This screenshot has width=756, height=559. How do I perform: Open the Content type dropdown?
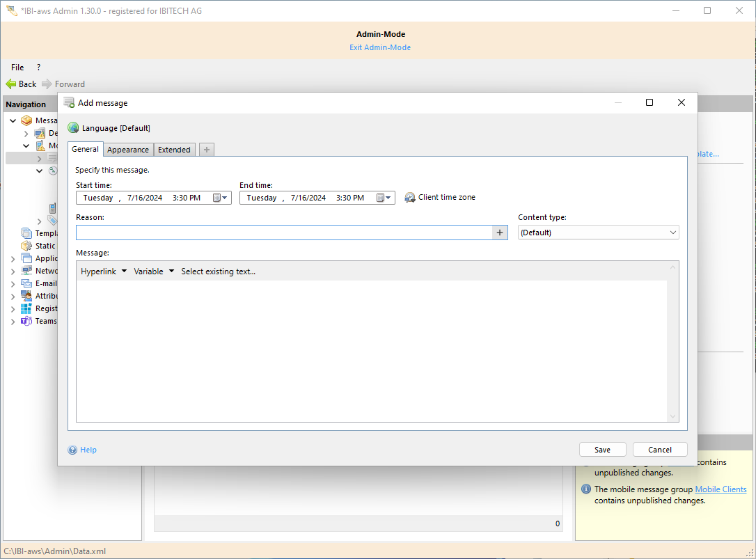pyautogui.click(x=599, y=233)
